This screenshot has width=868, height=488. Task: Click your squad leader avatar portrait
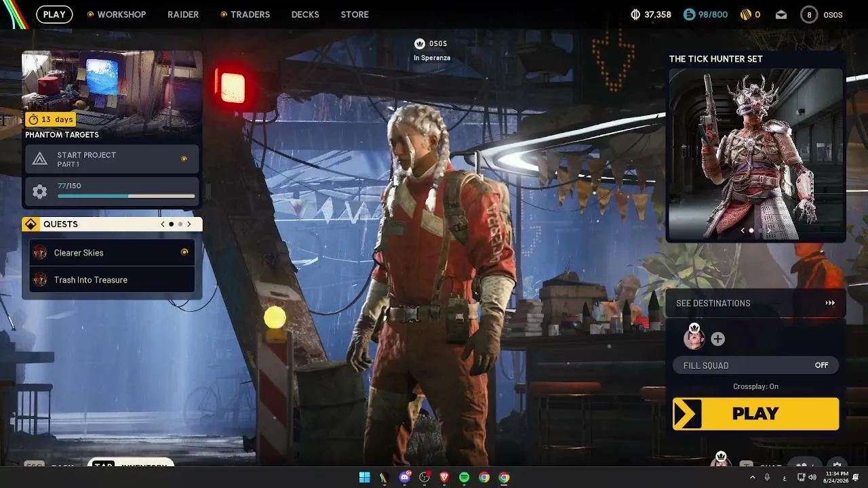(694, 338)
